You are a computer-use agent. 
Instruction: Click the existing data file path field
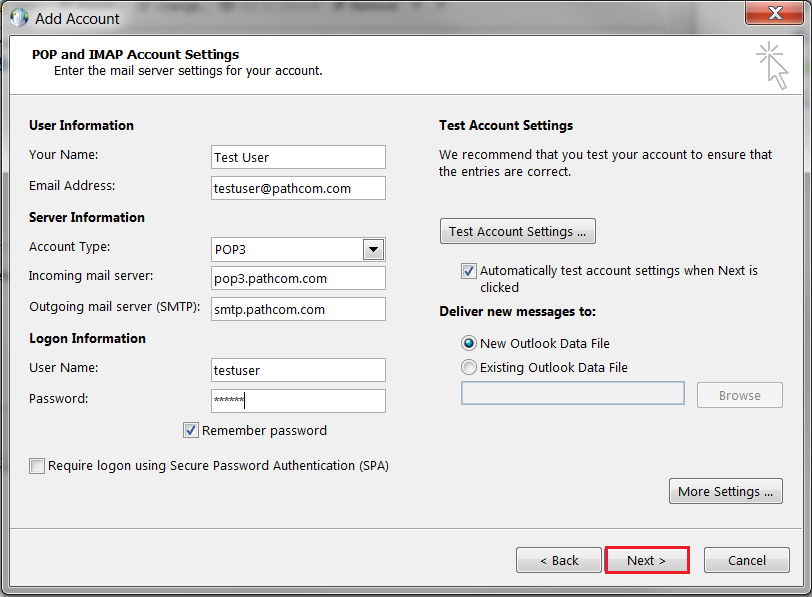(x=572, y=392)
